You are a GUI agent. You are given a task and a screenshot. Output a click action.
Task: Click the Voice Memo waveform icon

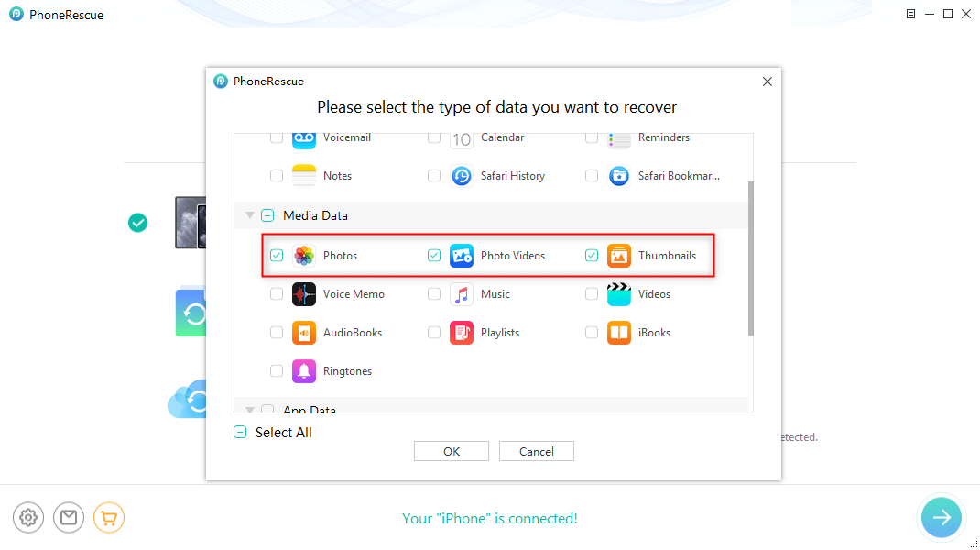(x=304, y=294)
